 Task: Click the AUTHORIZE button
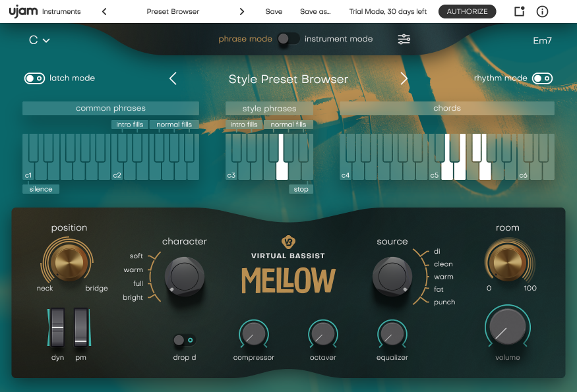[x=467, y=11]
